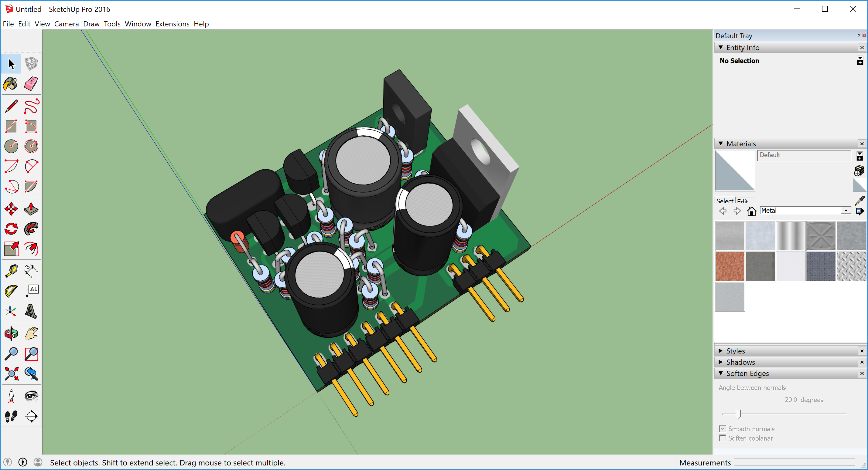This screenshot has width=868, height=470.
Task: Pick the Eraser tool
Action: [x=31, y=84]
